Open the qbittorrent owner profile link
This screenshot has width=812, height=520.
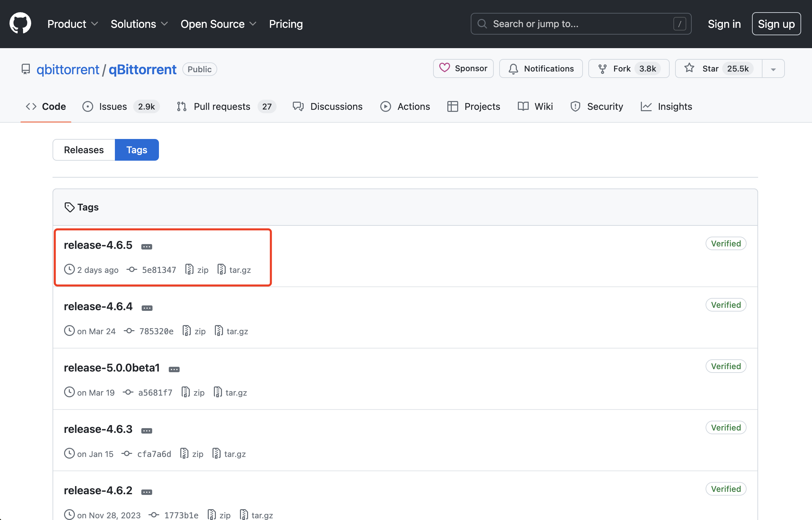click(68, 69)
